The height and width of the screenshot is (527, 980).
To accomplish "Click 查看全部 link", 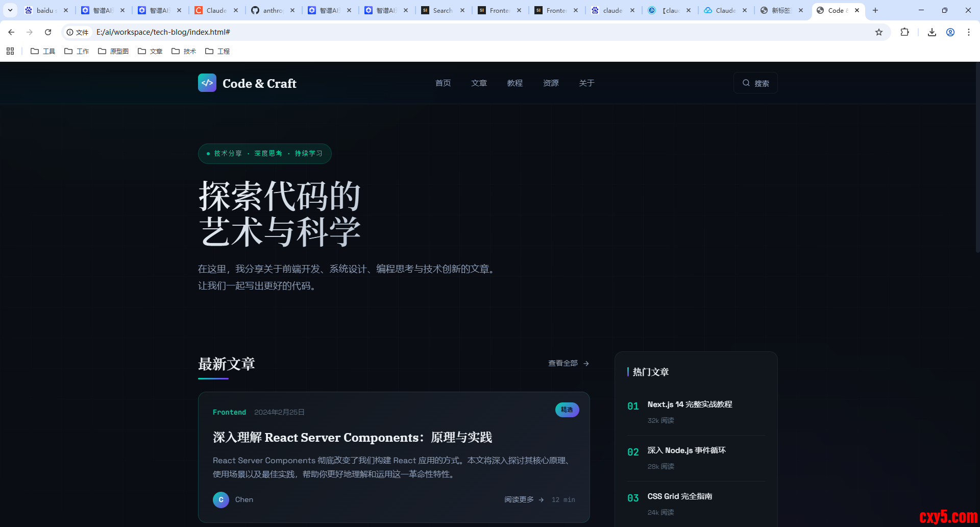I will pos(569,363).
